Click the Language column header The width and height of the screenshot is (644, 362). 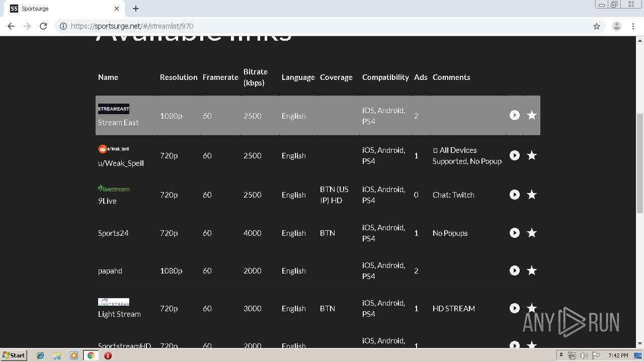pyautogui.click(x=298, y=77)
